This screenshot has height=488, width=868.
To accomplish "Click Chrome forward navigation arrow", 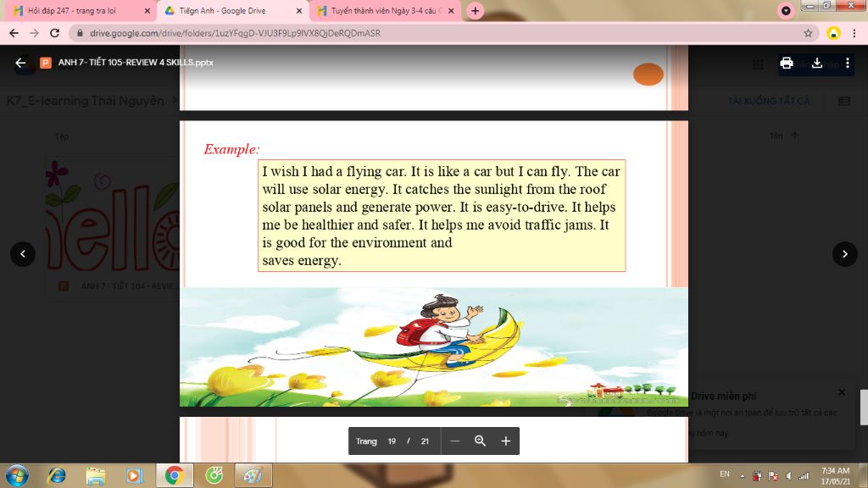I will [x=34, y=33].
